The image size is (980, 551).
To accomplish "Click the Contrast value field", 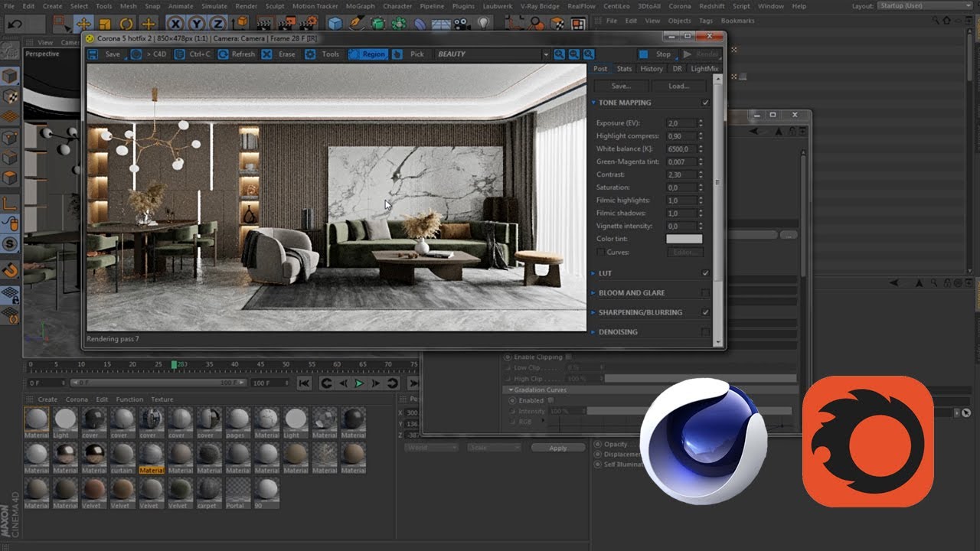I will (681, 174).
